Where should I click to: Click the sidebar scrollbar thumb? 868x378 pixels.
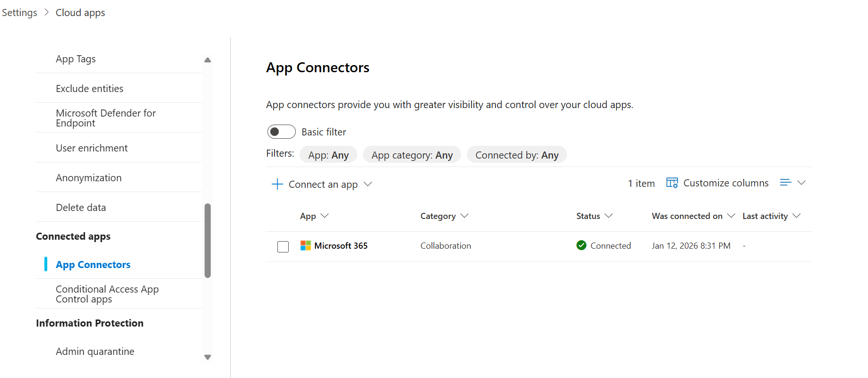tap(207, 241)
